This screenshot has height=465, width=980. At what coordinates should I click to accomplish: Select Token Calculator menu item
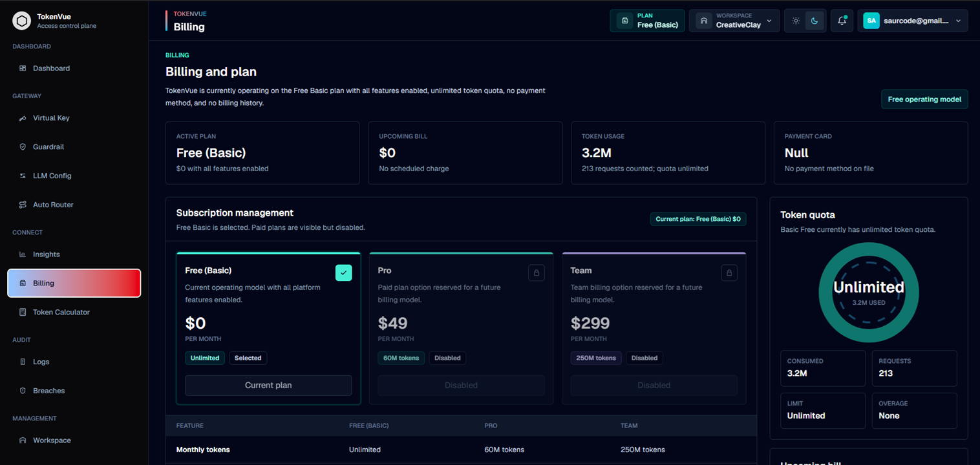[74, 313]
